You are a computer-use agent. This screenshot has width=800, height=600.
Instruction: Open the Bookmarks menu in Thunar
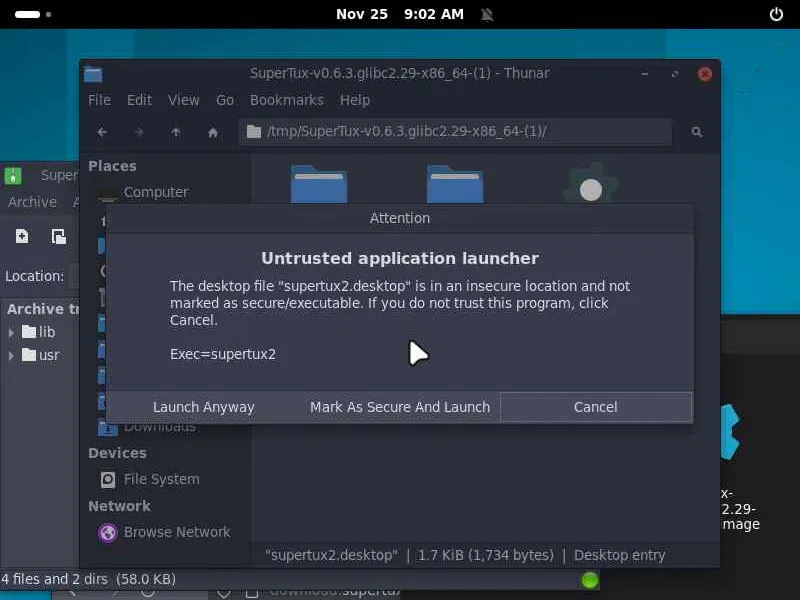(x=287, y=100)
